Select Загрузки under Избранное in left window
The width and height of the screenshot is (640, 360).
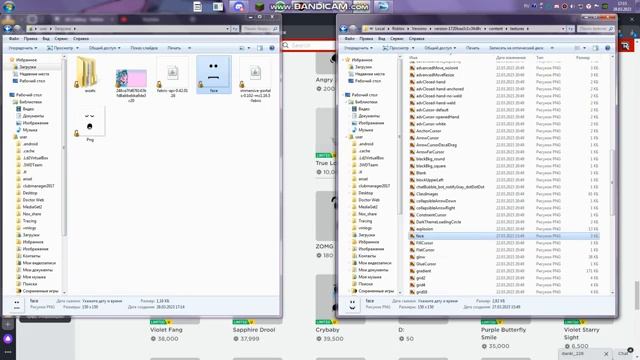click(27, 67)
